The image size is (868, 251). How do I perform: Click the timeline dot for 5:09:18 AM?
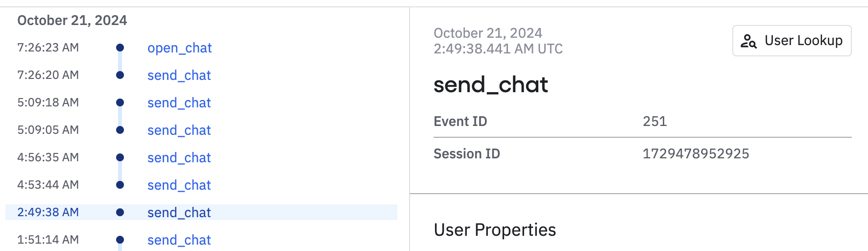click(120, 102)
